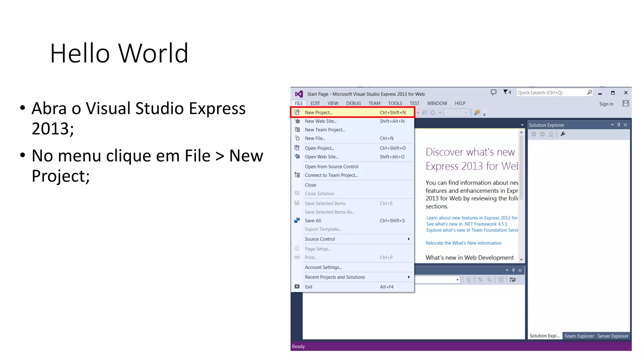Screen dimensions: 644x362
Task: Click the Toggle Word Wrap icon
Action: pyautogui.click(x=513, y=280)
